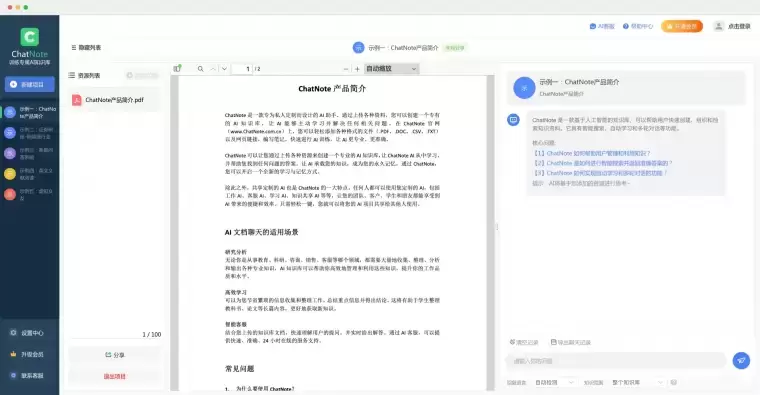Image resolution: width=760 pixels, height=395 pixels.
Task: Click the resource list header icon
Action: [72, 75]
